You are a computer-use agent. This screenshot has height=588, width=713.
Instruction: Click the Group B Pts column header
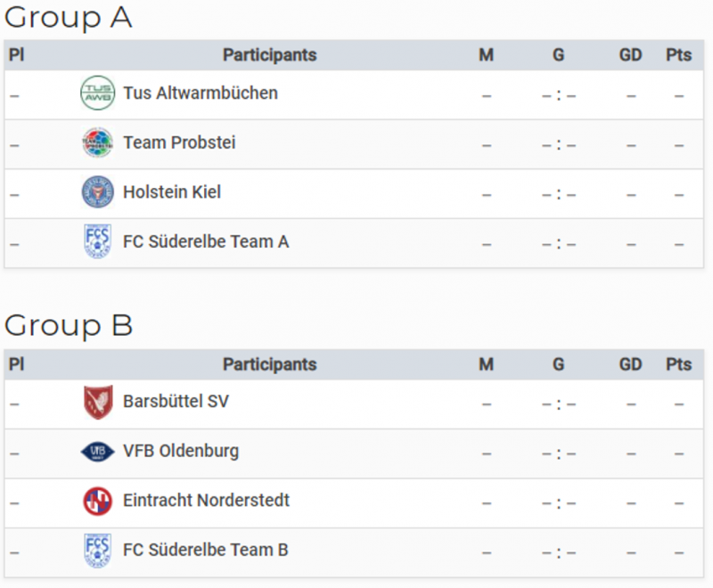678,364
